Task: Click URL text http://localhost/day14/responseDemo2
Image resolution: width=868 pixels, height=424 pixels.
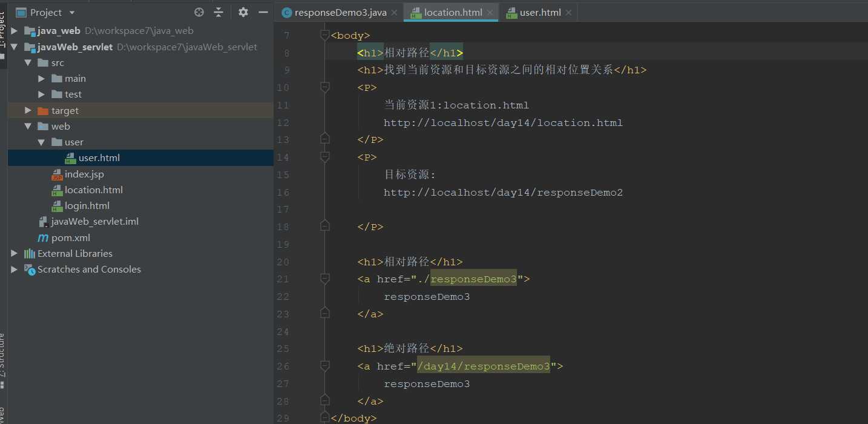Action: coord(503,193)
